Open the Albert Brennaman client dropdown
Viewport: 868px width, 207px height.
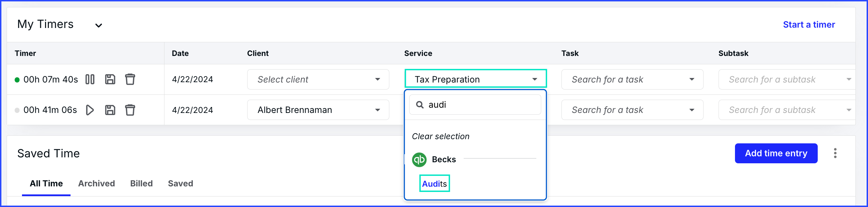pos(318,110)
